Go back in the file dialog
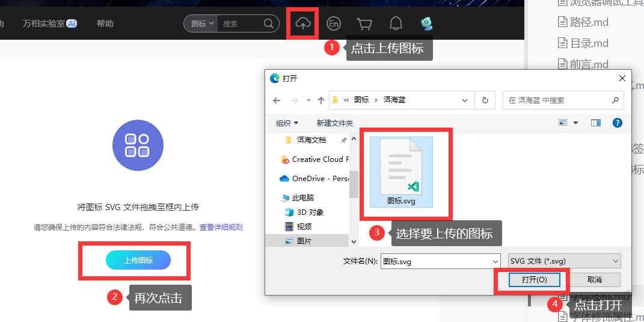This screenshot has width=644, height=322. tap(277, 101)
